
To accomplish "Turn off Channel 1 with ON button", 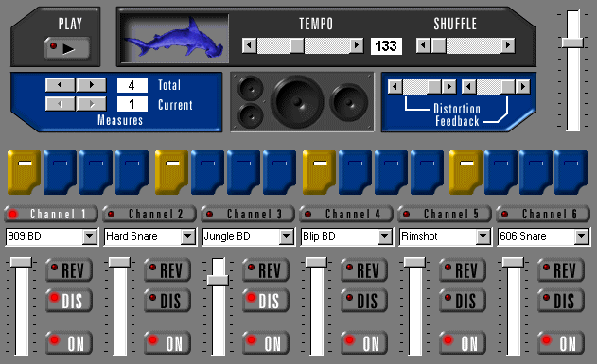I will click(69, 342).
